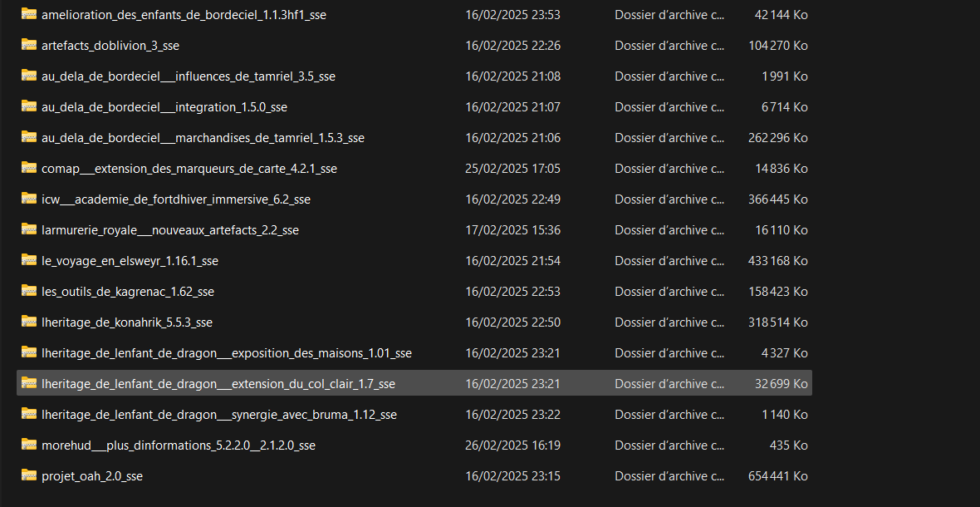Select larmurerie_royale nouveaux_artefacts_2.2_sse file name
This screenshot has width=980, height=507.
click(170, 231)
